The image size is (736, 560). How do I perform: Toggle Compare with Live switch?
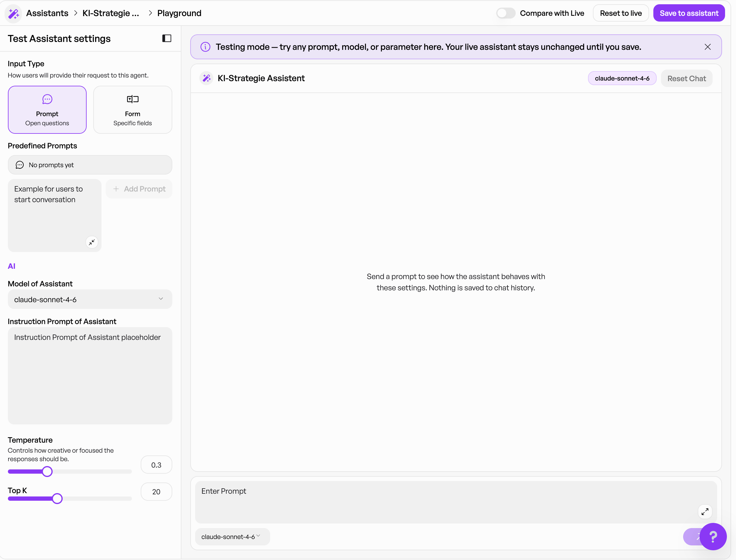click(505, 13)
